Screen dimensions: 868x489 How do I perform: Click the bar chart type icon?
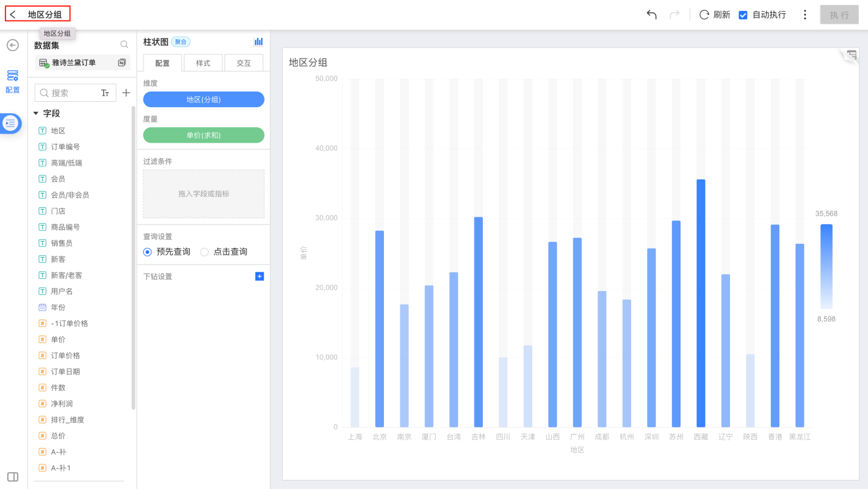point(259,42)
